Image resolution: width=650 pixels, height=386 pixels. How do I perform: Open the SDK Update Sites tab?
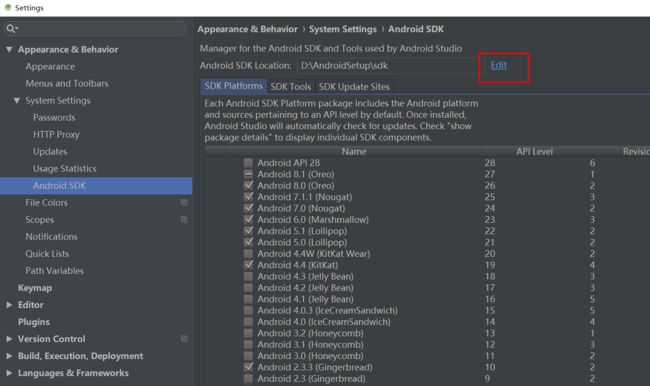pyautogui.click(x=354, y=86)
